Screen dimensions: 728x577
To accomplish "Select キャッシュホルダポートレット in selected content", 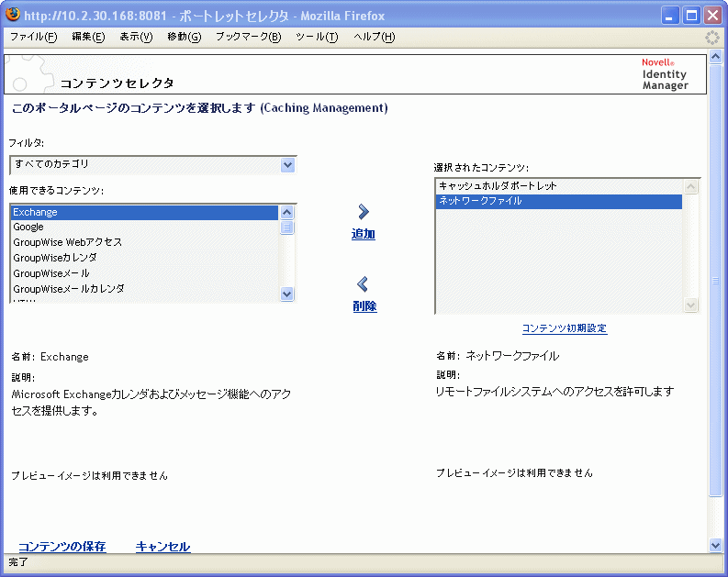I will click(559, 186).
